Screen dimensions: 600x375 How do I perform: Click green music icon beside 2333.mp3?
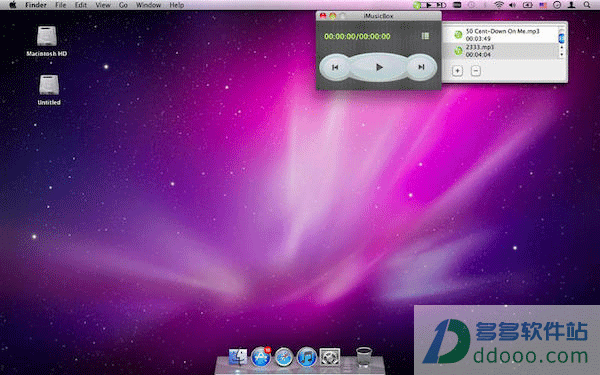pos(458,51)
